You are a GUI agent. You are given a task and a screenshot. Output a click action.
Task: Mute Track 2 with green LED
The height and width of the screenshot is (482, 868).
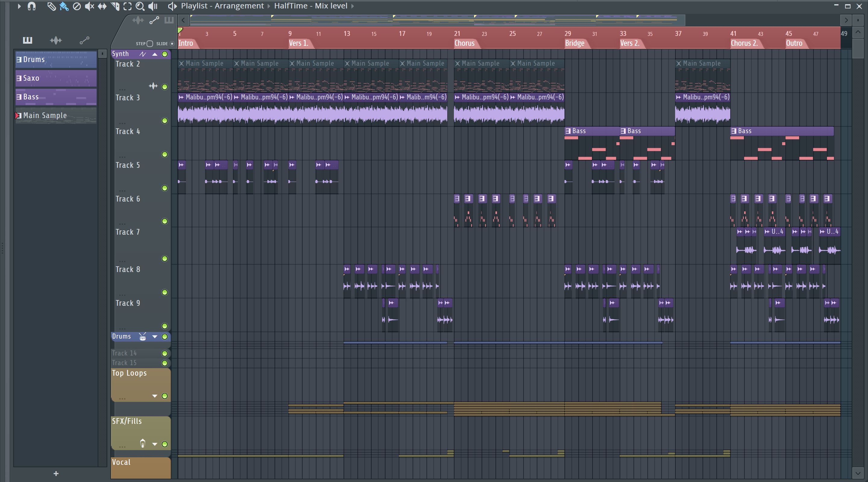click(x=165, y=87)
